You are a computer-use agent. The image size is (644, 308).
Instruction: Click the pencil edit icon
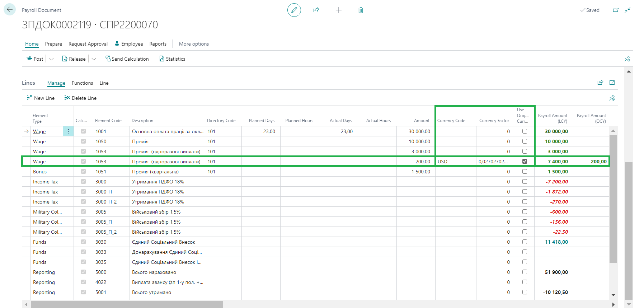[294, 10]
